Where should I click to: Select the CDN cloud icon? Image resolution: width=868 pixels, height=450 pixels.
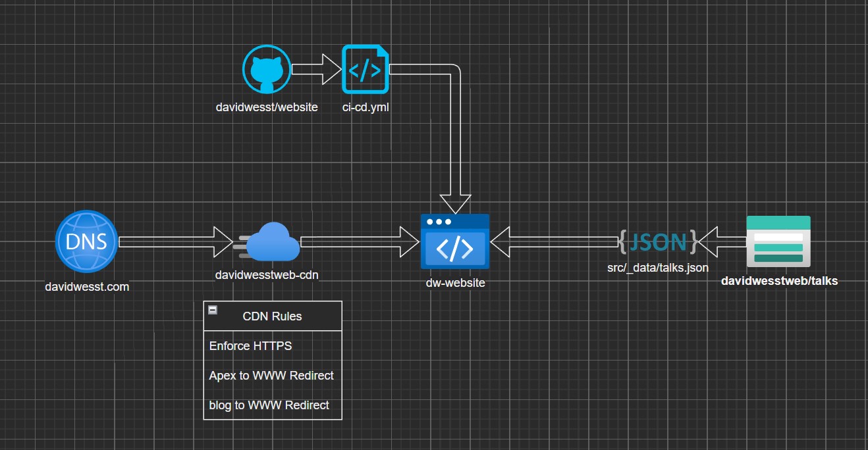point(267,243)
